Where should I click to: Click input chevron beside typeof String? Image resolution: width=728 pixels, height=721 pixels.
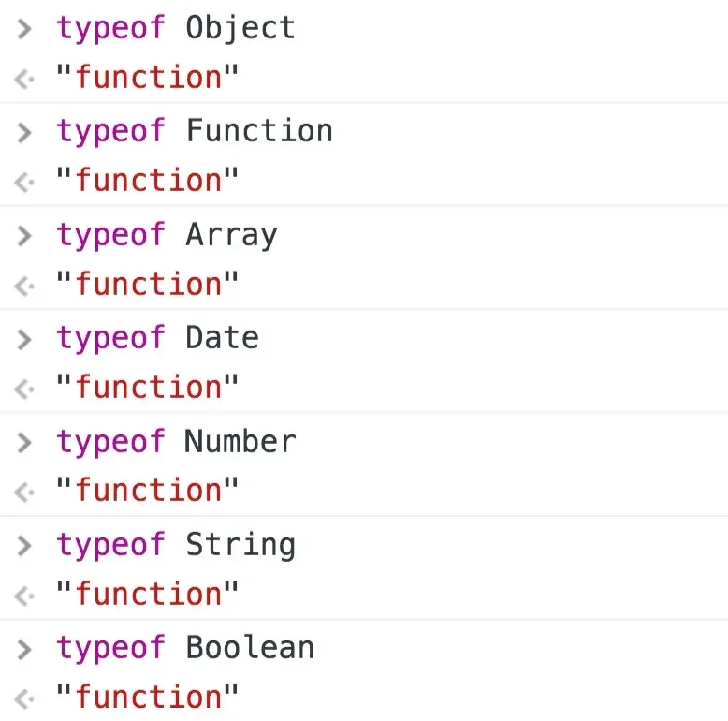coord(24,546)
